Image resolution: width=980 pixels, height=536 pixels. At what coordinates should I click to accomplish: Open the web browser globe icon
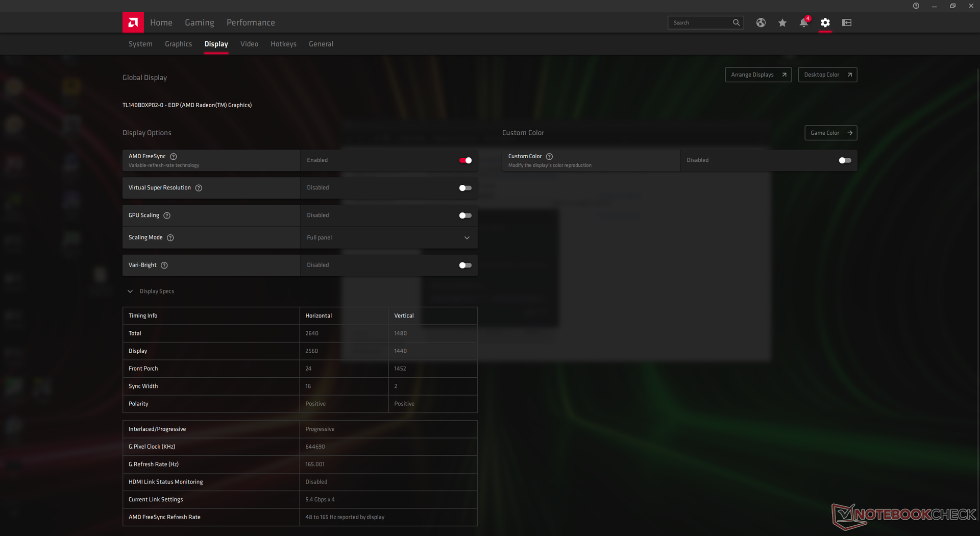[x=761, y=22]
